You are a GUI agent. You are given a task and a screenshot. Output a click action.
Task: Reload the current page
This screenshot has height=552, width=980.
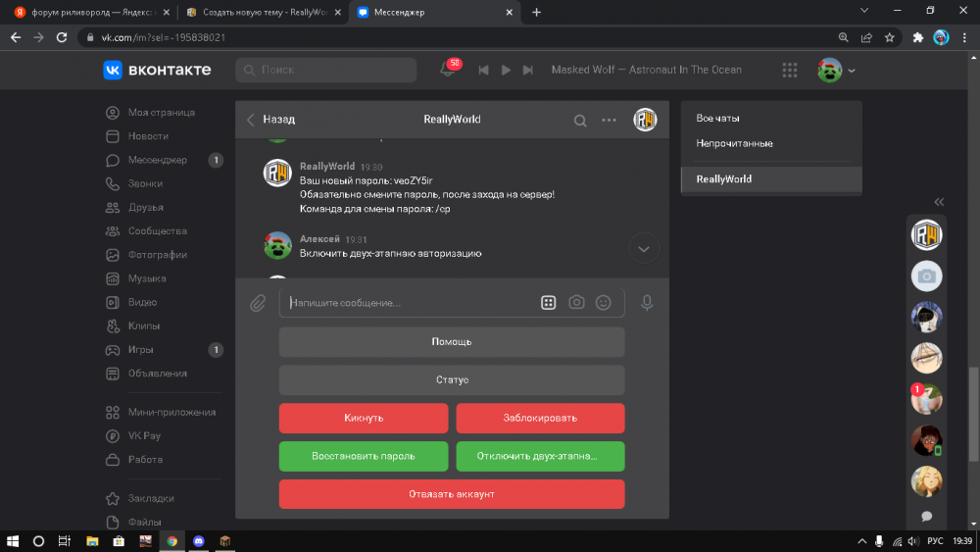(x=61, y=37)
